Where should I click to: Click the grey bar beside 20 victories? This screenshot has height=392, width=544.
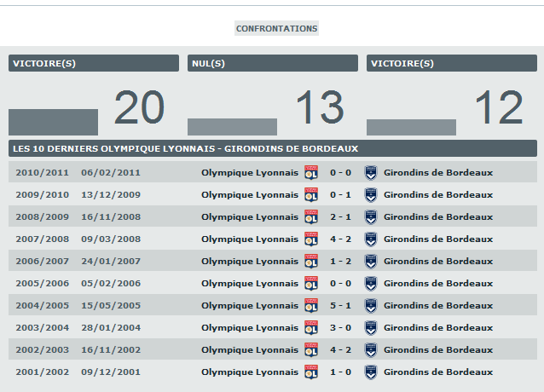pos(53,122)
